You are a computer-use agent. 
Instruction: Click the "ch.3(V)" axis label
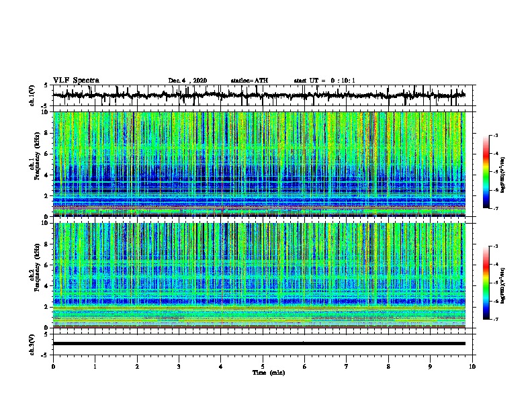tap(32, 345)
